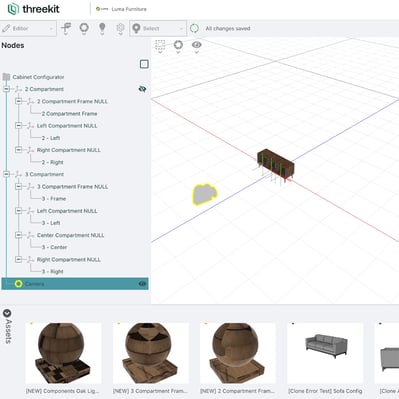Collapse first Left Compartment NULL expander
This screenshot has height=399, width=399.
tap(19, 126)
